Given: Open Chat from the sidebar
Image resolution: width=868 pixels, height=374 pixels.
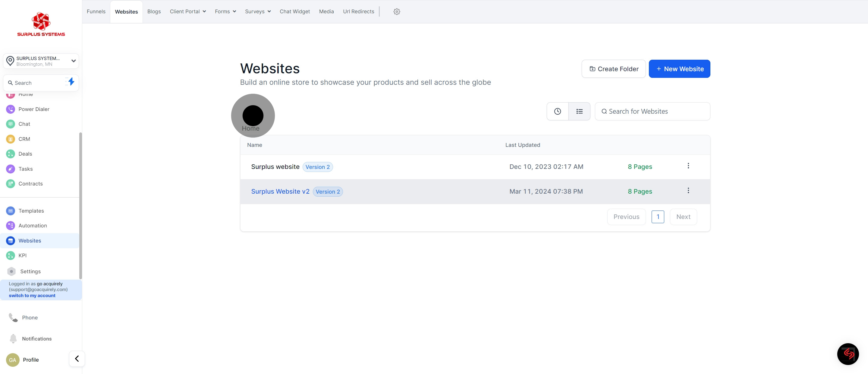Looking at the screenshot, I should [10, 124].
